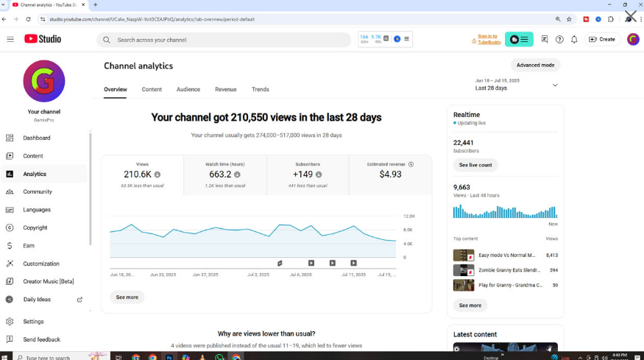Click the Earn dollar icon
This screenshot has width=644, height=360.
[10, 246]
